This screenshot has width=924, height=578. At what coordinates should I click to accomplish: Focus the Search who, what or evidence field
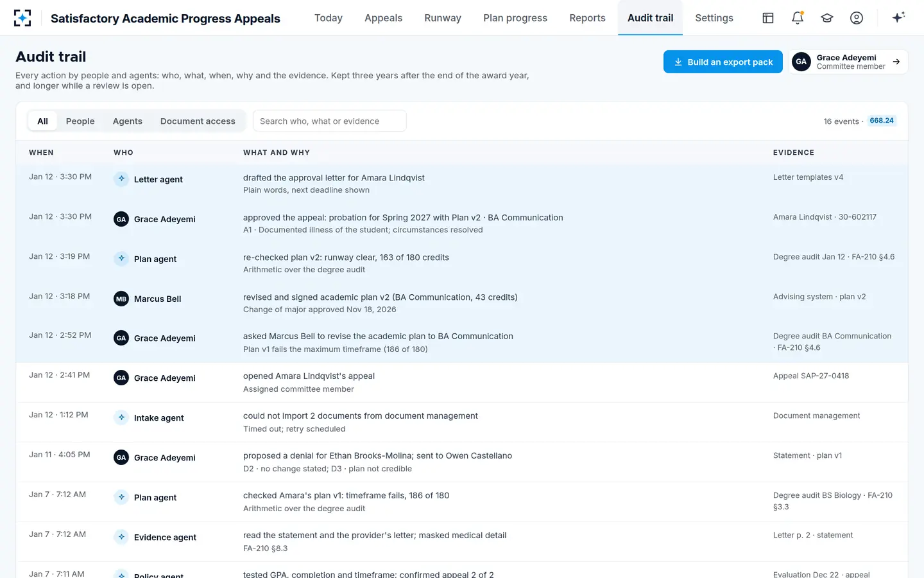click(330, 121)
